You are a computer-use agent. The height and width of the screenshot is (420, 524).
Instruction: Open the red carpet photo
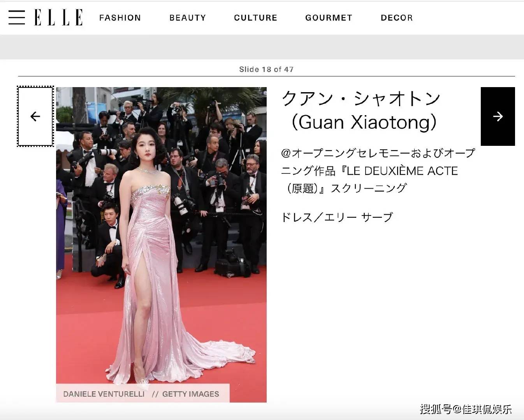coord(161,245)
